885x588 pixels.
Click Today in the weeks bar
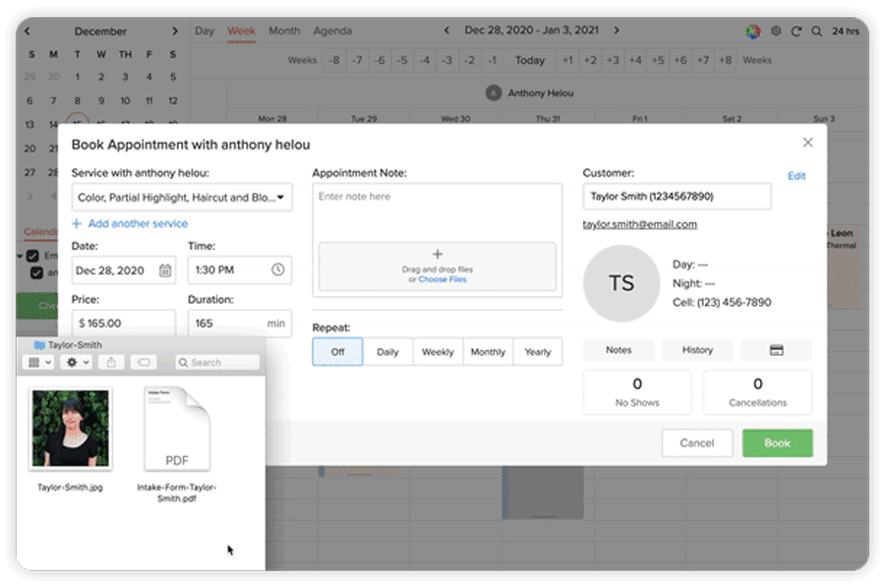tap(529, 60)
